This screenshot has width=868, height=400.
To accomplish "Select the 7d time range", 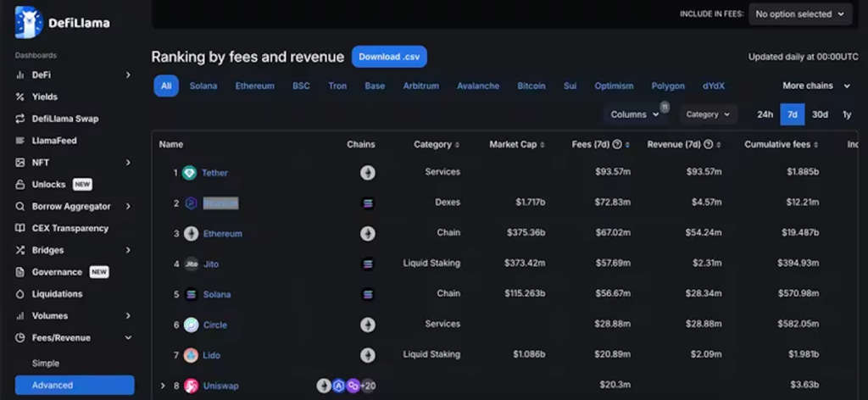I will tap(793, 114).
